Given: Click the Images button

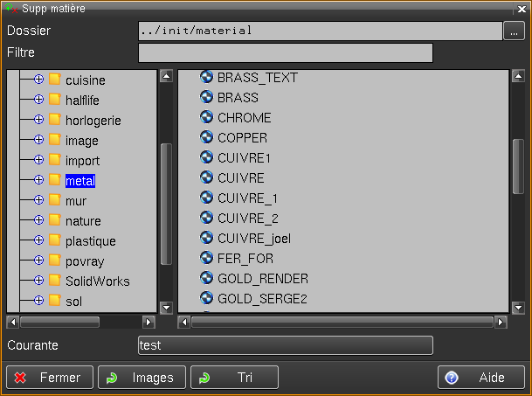Looking at the screenshot, I should (142, 378).
